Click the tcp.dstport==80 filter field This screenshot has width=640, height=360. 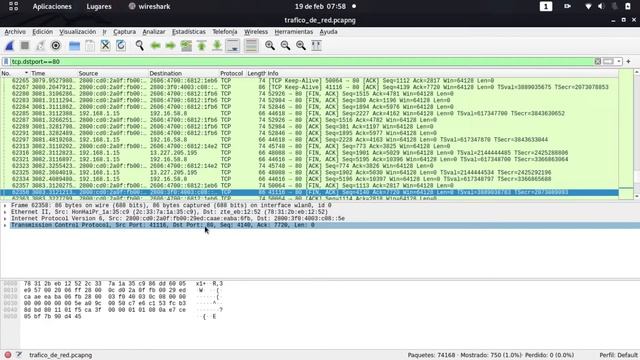[301, 62]
